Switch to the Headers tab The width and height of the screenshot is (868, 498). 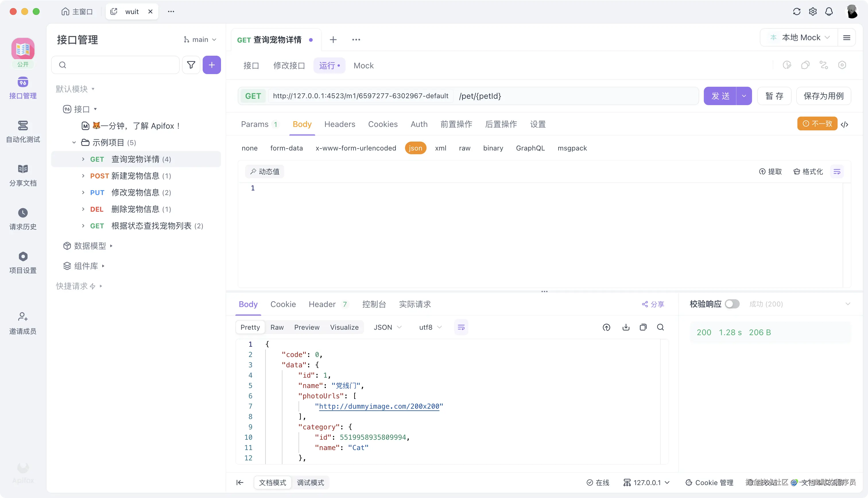339,124
